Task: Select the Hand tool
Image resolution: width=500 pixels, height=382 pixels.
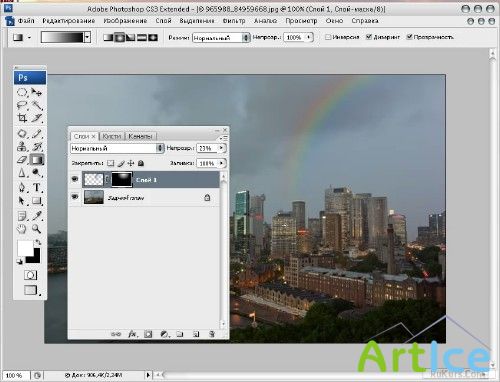Action: [x=22, y=229]
